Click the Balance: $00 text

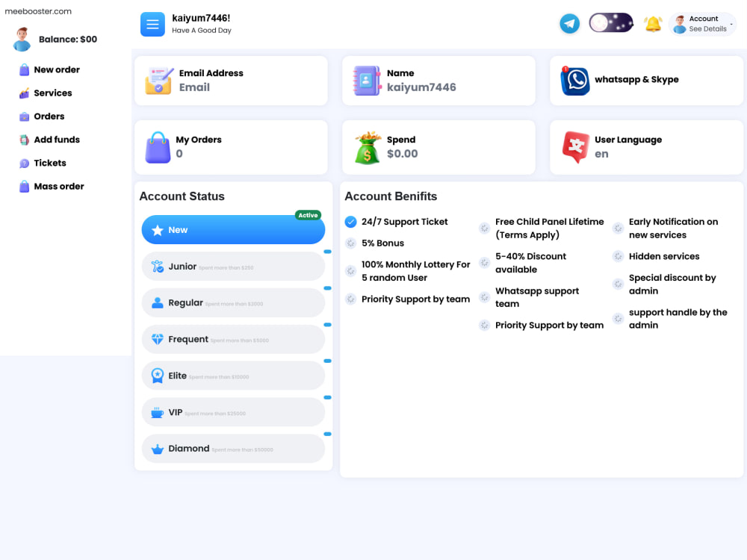(x=68, y=39)
